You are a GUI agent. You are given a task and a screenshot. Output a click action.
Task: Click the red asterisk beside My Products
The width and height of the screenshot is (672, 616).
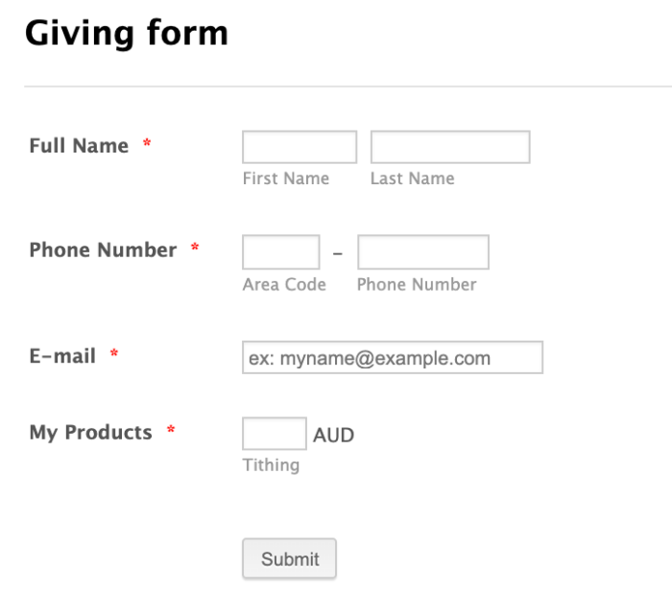(171, 431)
